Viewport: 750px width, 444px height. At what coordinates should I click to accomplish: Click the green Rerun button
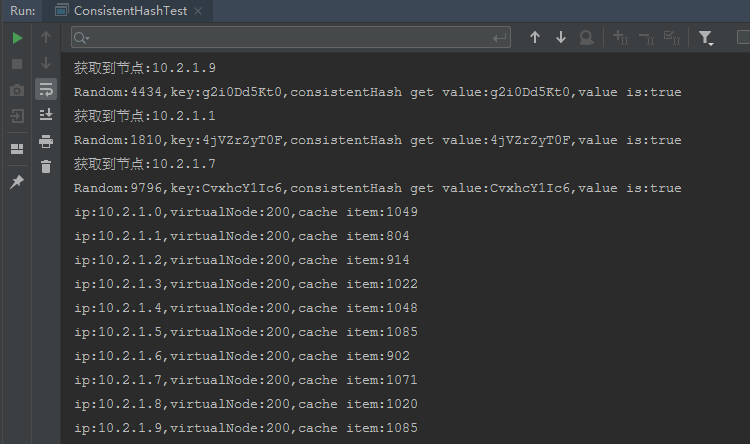point(17,38)
